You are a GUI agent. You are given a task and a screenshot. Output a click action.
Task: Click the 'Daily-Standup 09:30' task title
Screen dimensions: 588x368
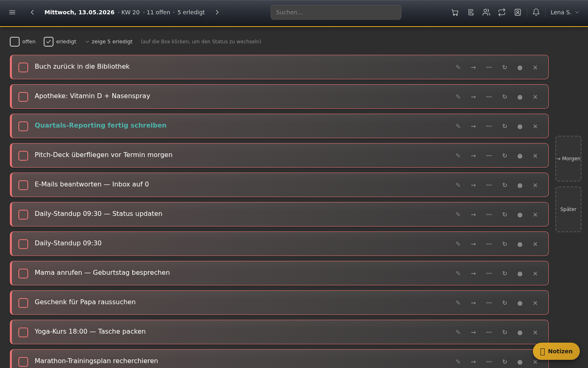[x=68, y=243]
